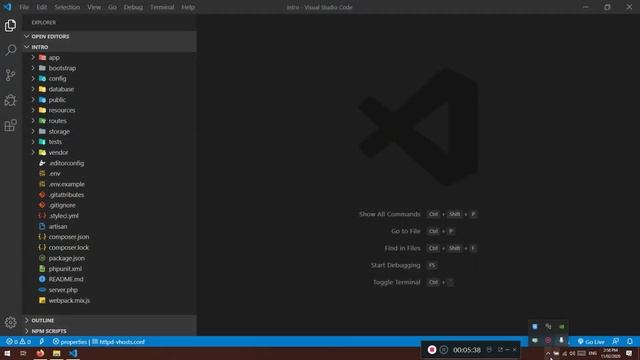Click the errors and warnings status indicator
The height and width of the screenshot is (360, 640).
tap(18, 342)
